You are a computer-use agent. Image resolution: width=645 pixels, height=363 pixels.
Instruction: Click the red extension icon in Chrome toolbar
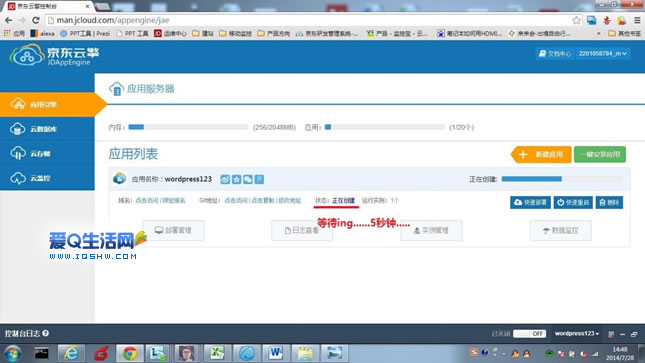(607, 20)
